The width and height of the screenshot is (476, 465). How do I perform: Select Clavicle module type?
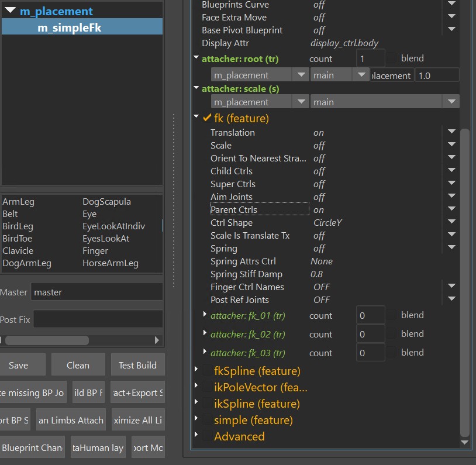click(x=18, y=250)
